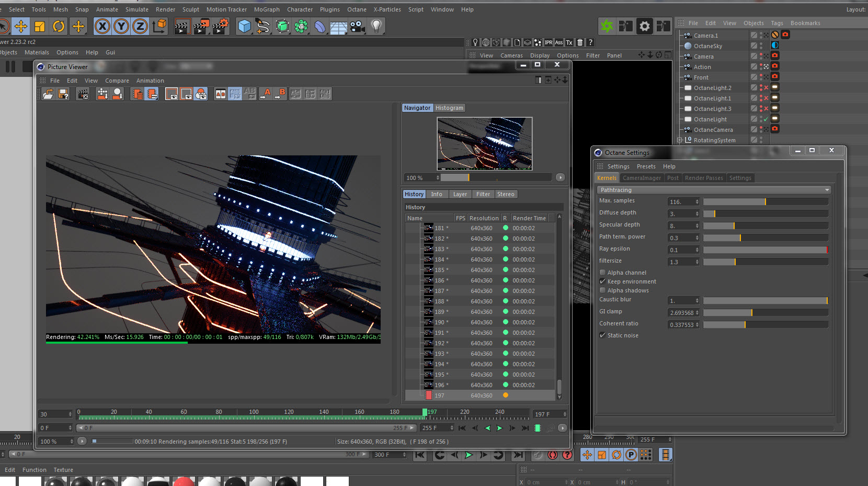Add a Light object from toolbar
The height and width of the screenshot is (486, 868).
click(x=376, y=26)
